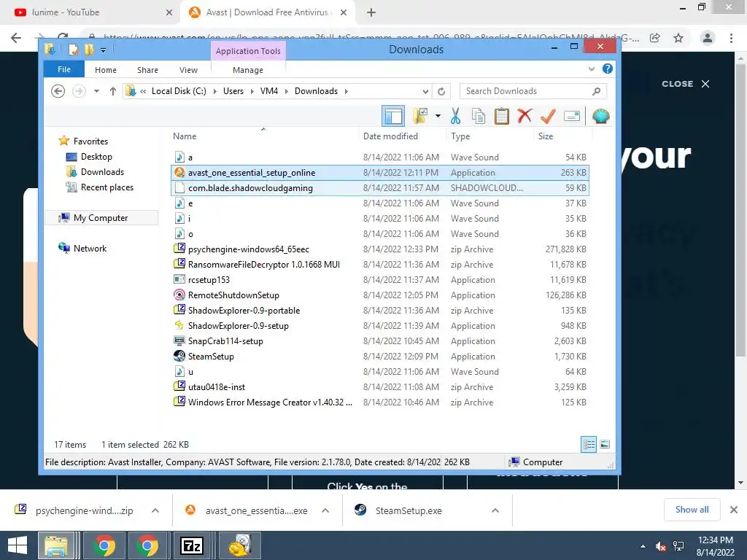This screenshot has width=747, height=560.
Task: Click the Copy toolbar icon
Action: 479,116
